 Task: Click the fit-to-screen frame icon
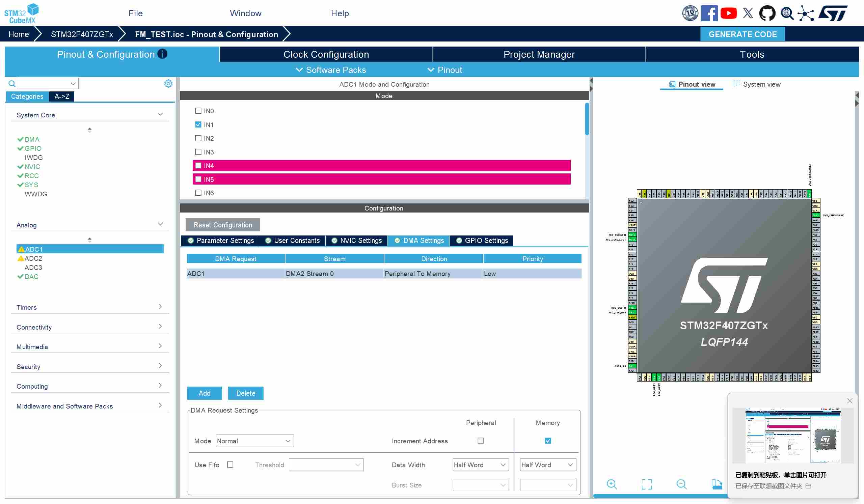[646, 484]
